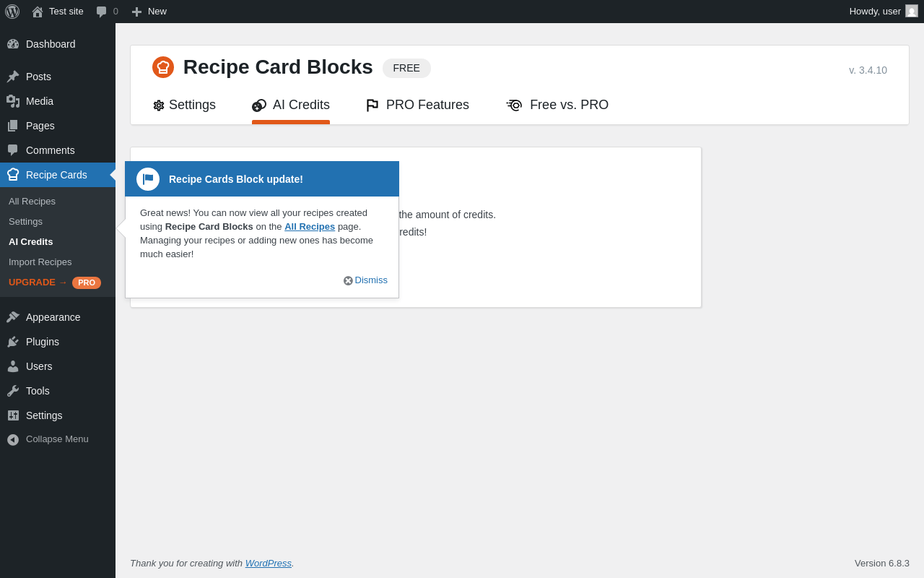Click the Tools wrench icon
The height and width of the screenshot is (578, 924).
13,391
